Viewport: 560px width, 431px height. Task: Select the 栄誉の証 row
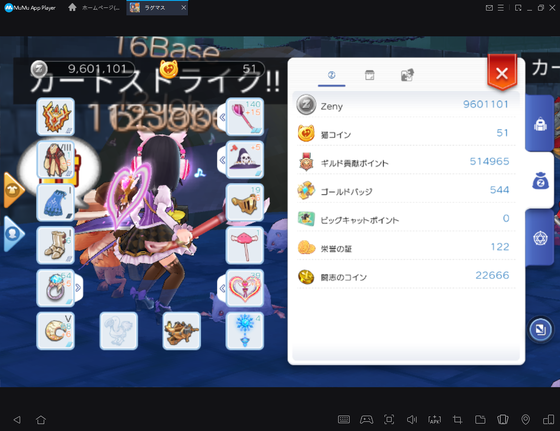pos(406,247)
